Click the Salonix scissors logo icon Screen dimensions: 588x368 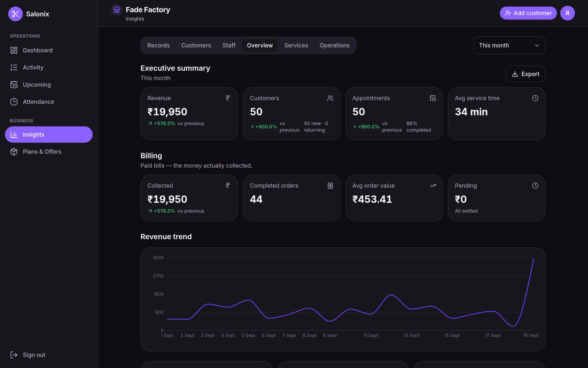tap(15, 14)
